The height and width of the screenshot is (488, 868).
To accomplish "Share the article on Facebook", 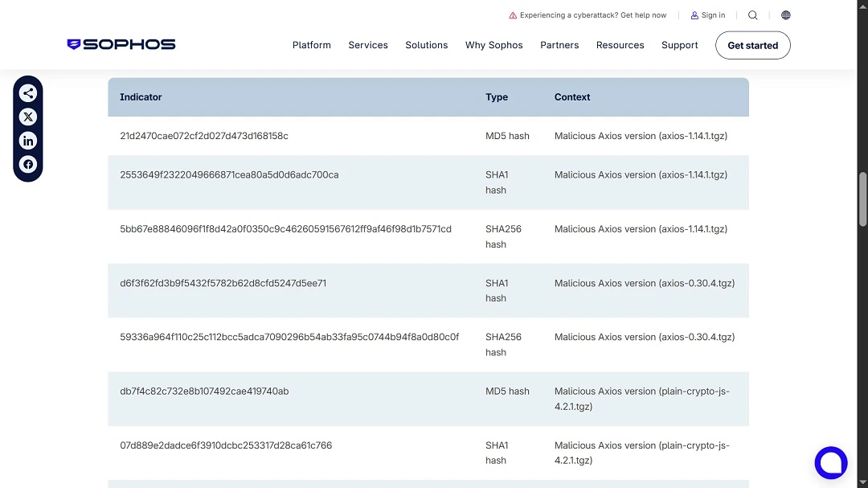I will (x=28, y=164).
